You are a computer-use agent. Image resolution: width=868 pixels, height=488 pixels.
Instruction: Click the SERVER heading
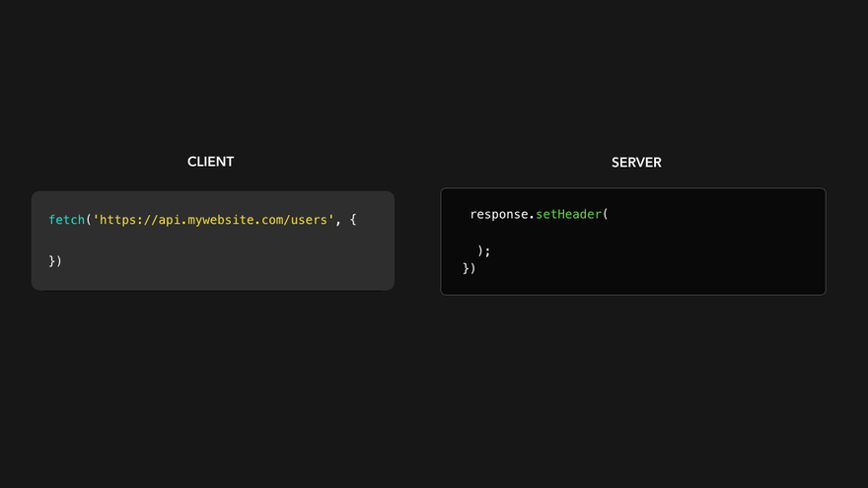(x=636, y=162)
